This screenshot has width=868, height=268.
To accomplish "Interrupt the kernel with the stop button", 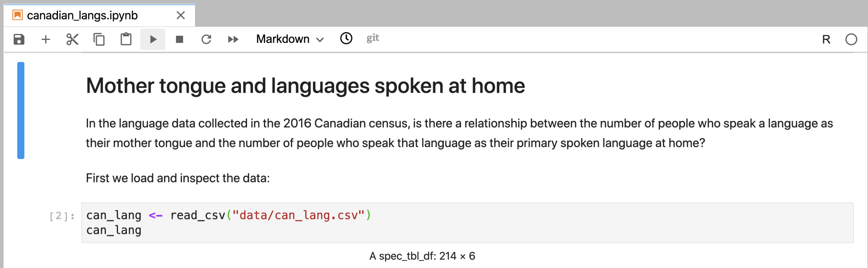I will coord(179,39).
